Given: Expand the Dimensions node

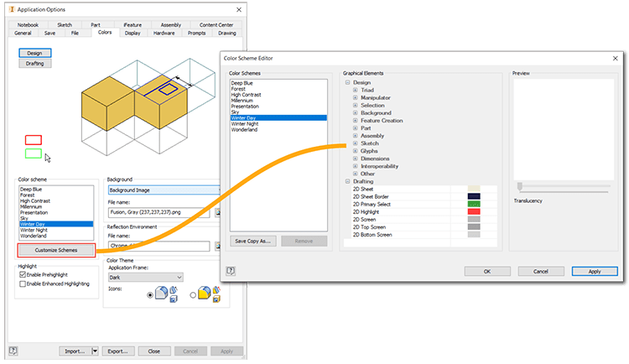Looking at the screenshot, I should coord(355,159).
